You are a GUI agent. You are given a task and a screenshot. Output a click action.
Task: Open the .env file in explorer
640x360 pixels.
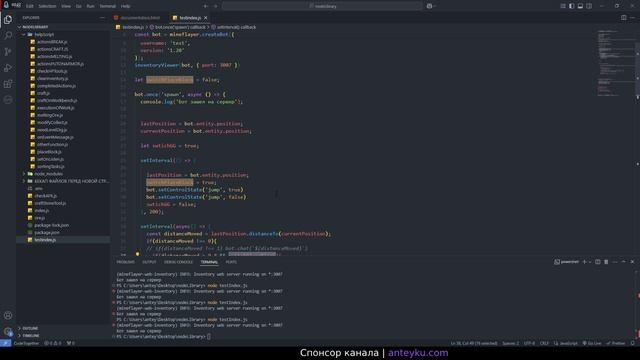39,189
